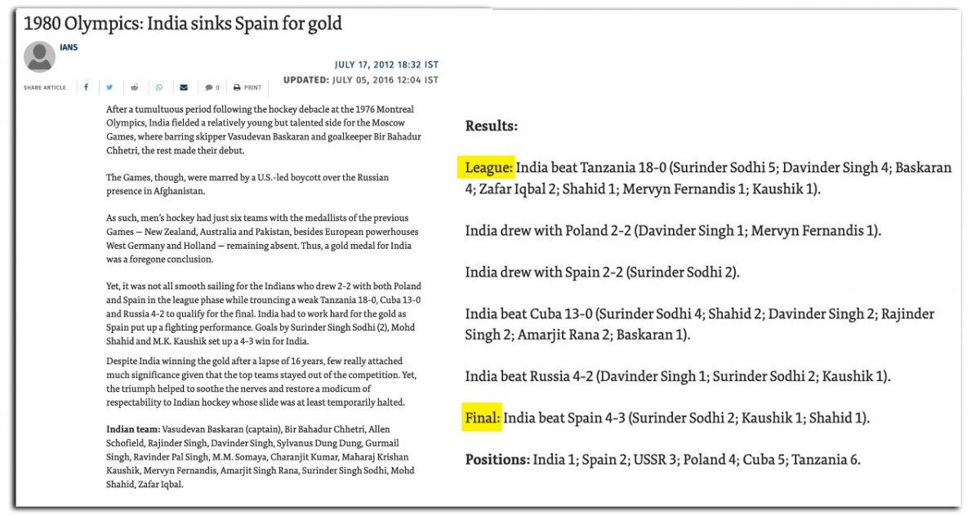
Task: Click the author avatar image
Action: tap(39, 57)
